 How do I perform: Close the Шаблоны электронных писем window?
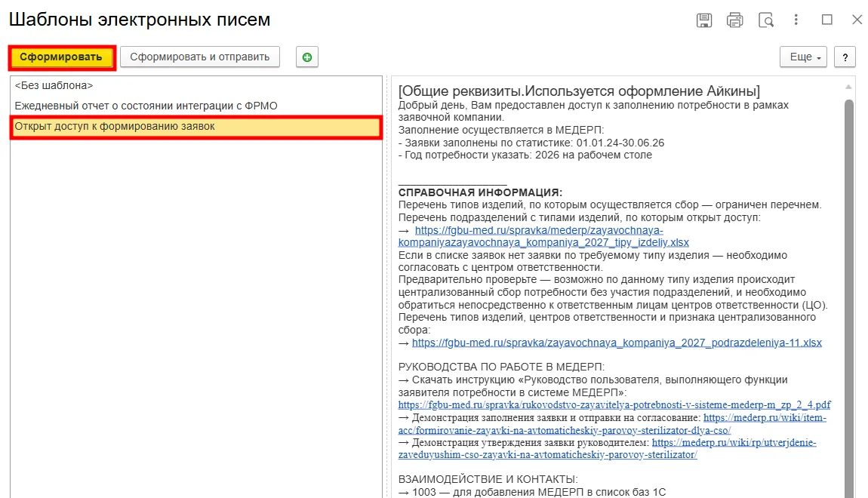pos(857,20)
